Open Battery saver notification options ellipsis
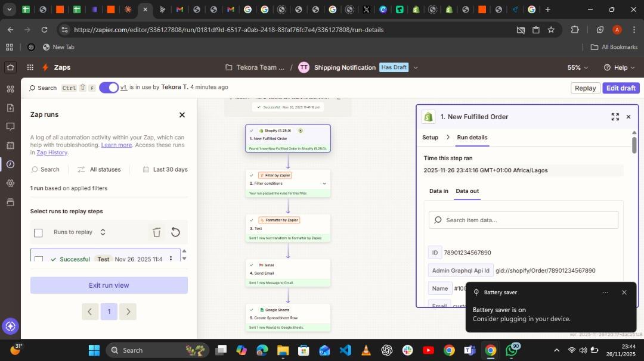Image resolution: width=644 pixels, height=361 pixels. point(605,292)
